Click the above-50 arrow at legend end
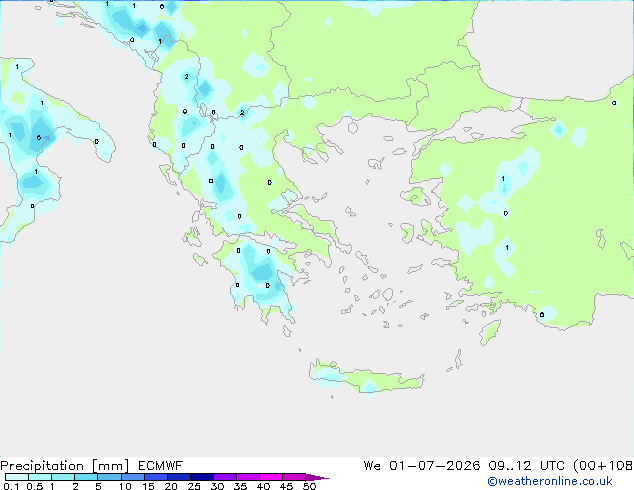 click(317, 477)
